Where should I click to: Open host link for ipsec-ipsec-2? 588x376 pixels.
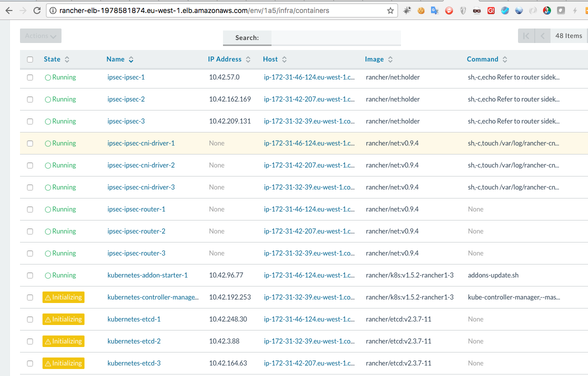[x=309, y=99]
